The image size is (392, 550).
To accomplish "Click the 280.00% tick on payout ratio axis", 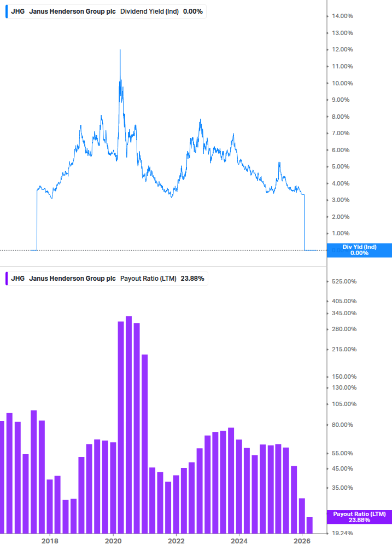I will click(344, 329).
